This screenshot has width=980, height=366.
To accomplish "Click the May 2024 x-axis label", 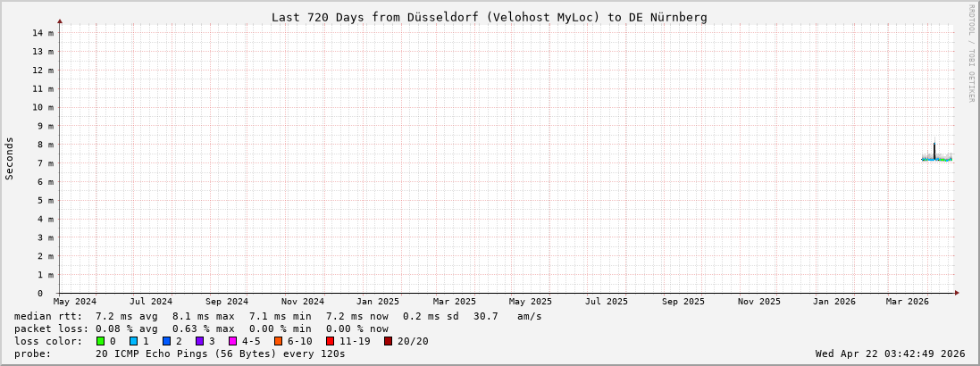I will click(75, 302).
